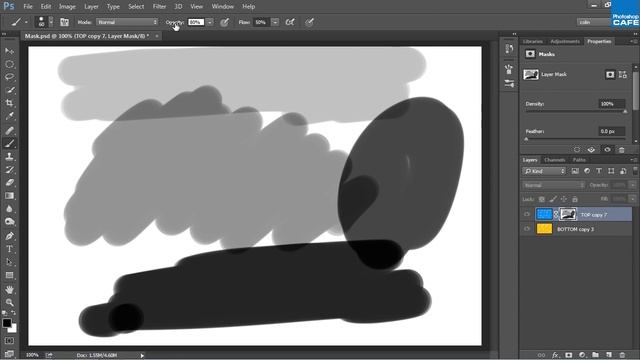Open the brush Mode dropdown
640x360 pixels.
coord(127,22)
